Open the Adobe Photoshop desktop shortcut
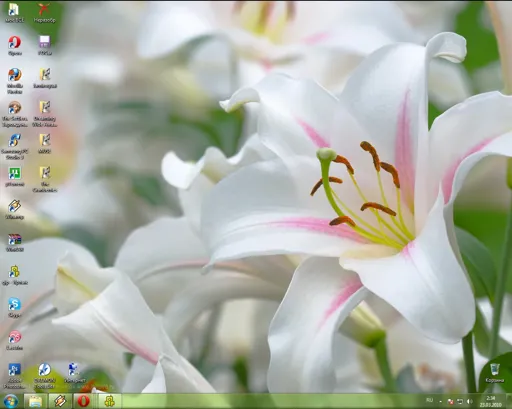 [14, 376]
